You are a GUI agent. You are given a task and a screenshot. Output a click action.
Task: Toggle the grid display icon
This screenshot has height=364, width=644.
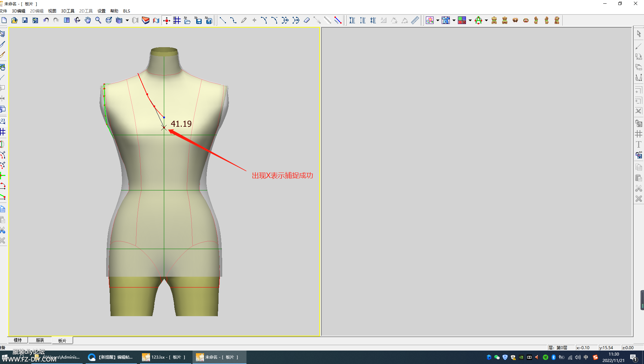[x=177, y=21]
